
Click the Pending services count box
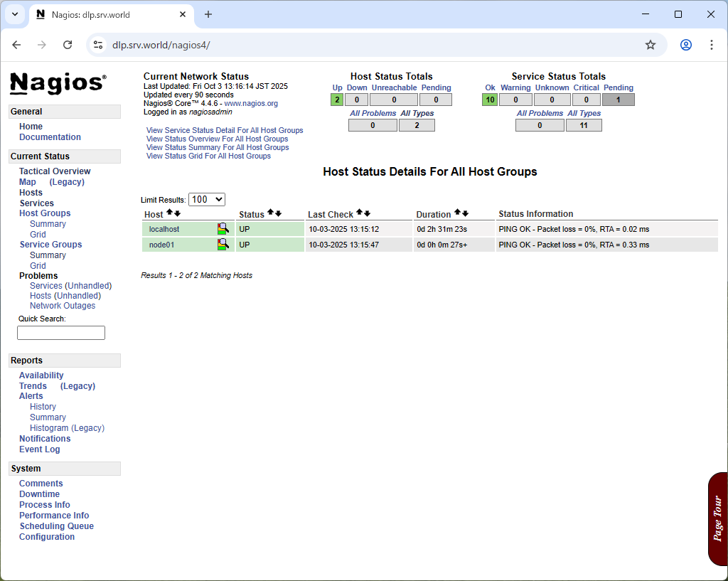tap(618, 100)
